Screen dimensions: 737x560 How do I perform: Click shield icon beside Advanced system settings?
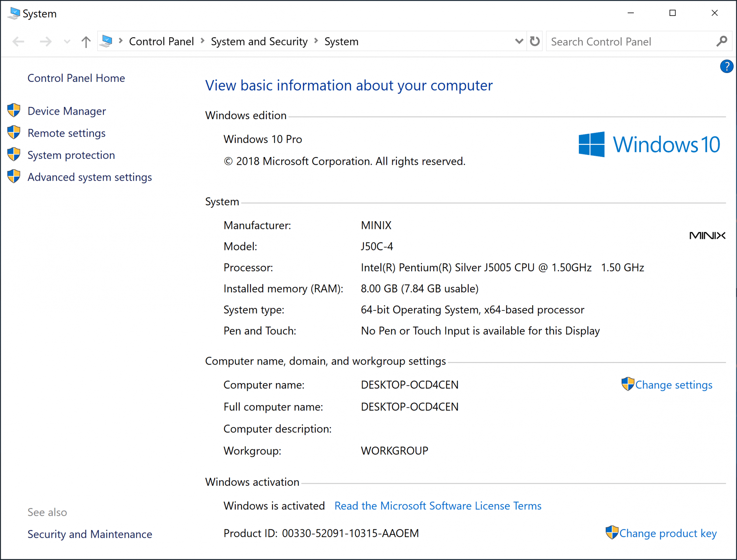(14, 177)
